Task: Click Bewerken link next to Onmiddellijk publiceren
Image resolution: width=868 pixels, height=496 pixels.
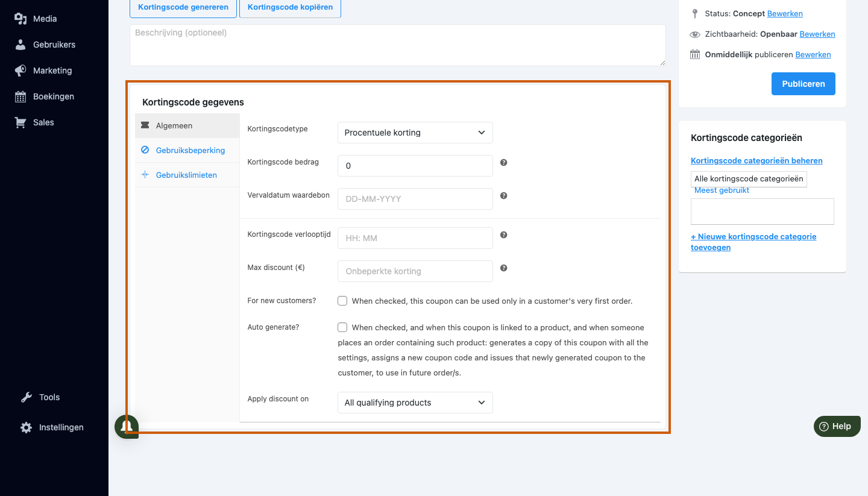Action: [x=813, y=54]
